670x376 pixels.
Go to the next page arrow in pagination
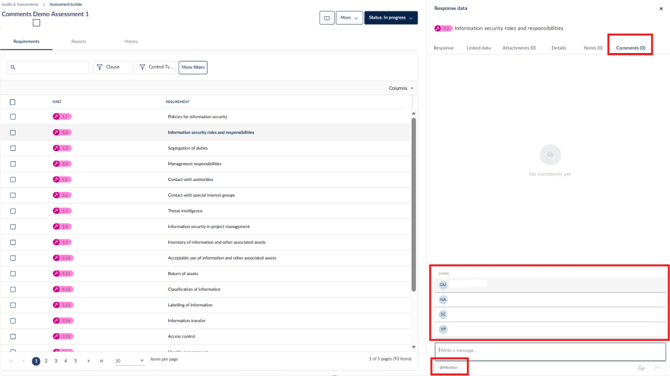click(x=88, y=361)
